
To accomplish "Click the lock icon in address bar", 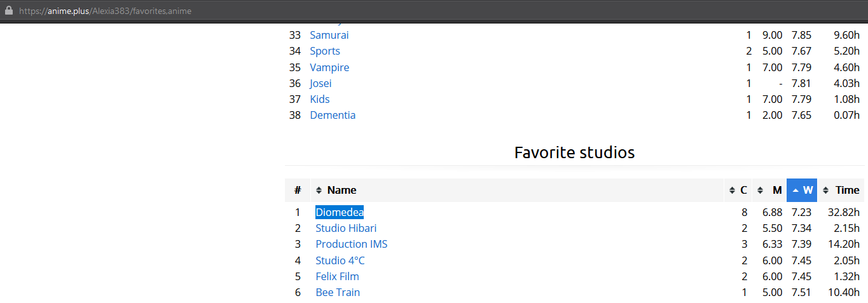I will tap(9, 11).
